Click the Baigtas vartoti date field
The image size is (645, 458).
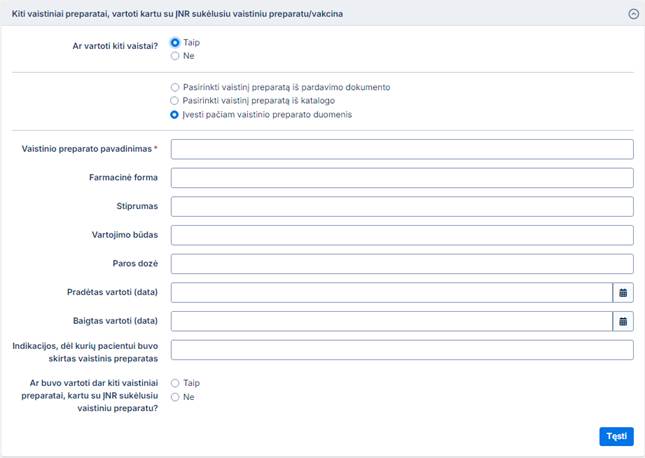point(391,322)
